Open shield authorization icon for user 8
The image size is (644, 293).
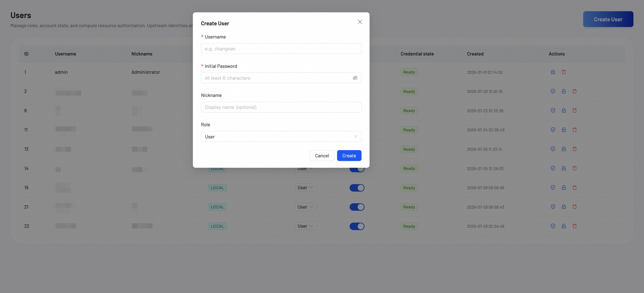(553, 110)
